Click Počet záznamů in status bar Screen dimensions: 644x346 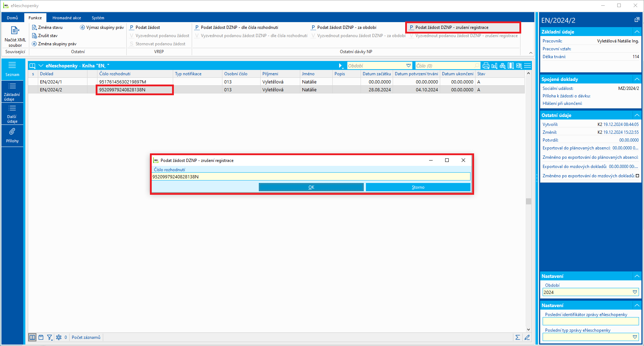[86, 337]
